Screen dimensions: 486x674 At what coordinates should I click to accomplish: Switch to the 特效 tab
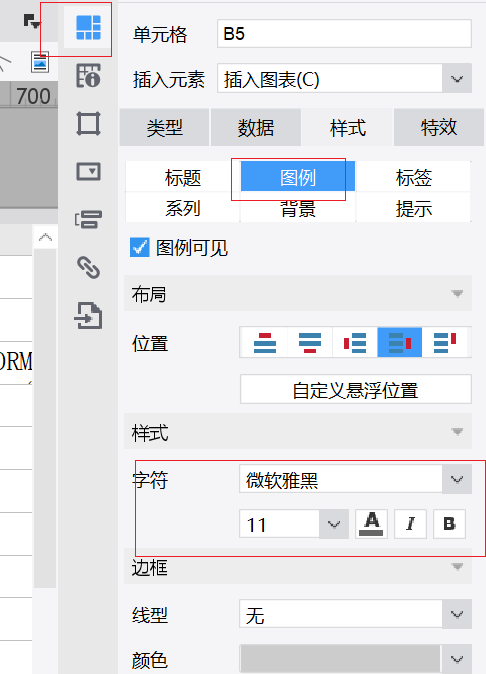(439, 127)
